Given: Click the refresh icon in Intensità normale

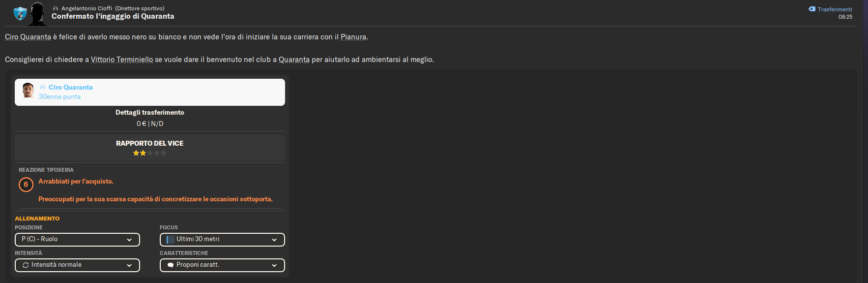Looking at the screenshot, I should click(26, 265).
